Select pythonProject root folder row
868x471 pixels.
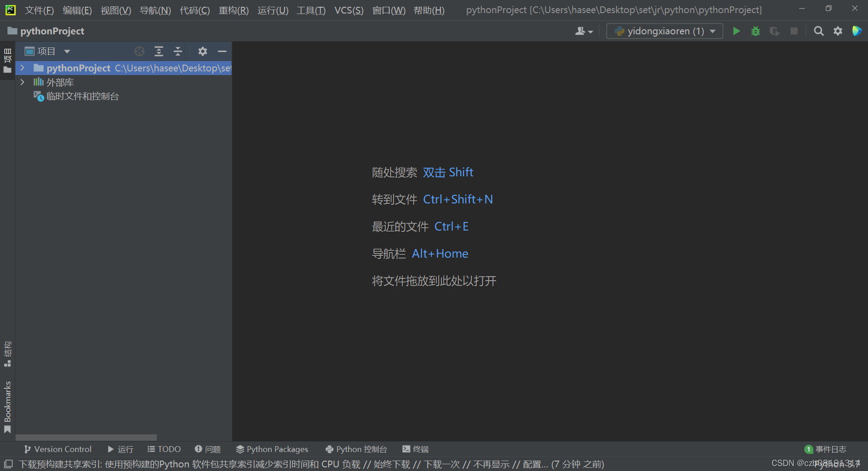pos(124,68)
